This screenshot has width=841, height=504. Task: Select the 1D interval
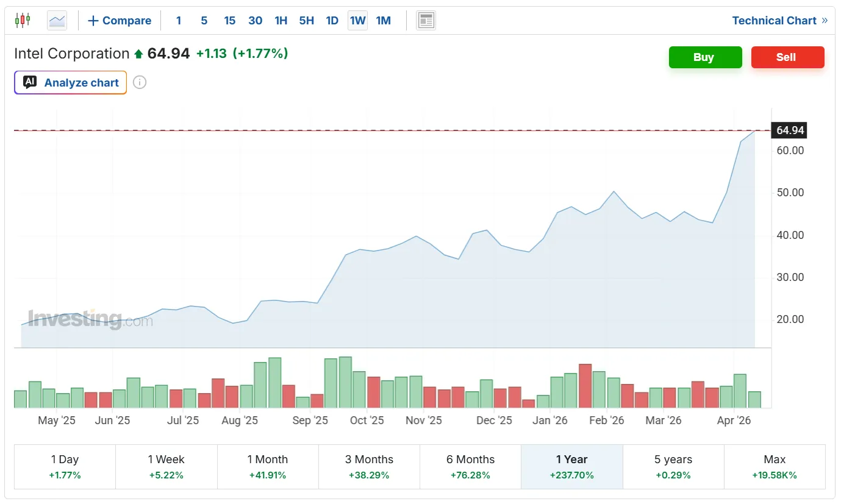(x=332, y=21)
